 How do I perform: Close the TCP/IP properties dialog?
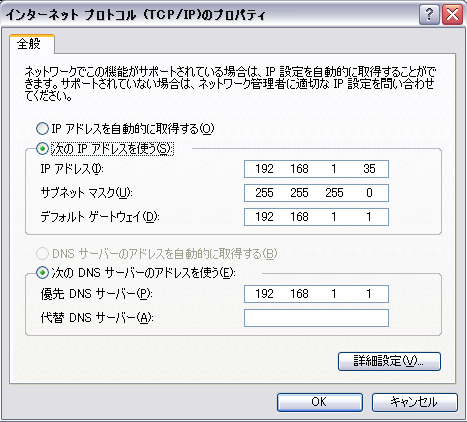pyautogui.click(x=452, y=15)
